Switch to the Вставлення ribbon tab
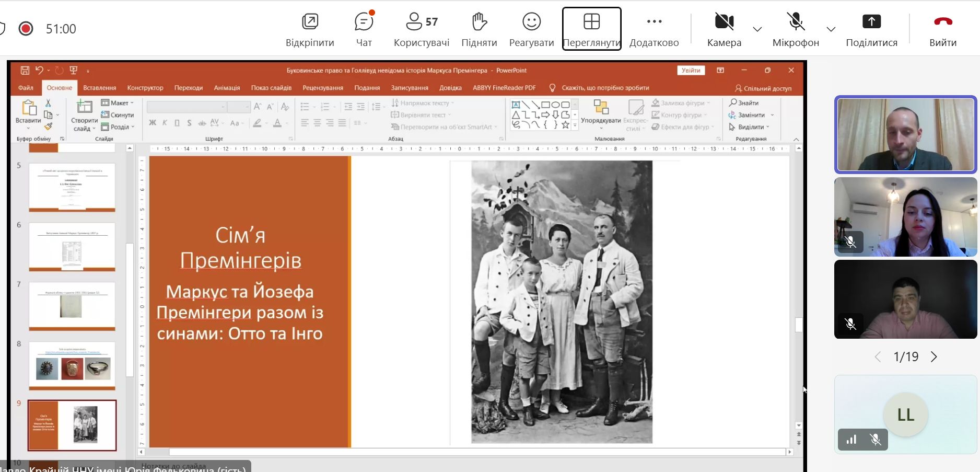The image size is (980, 472). [x=99, y=88]
